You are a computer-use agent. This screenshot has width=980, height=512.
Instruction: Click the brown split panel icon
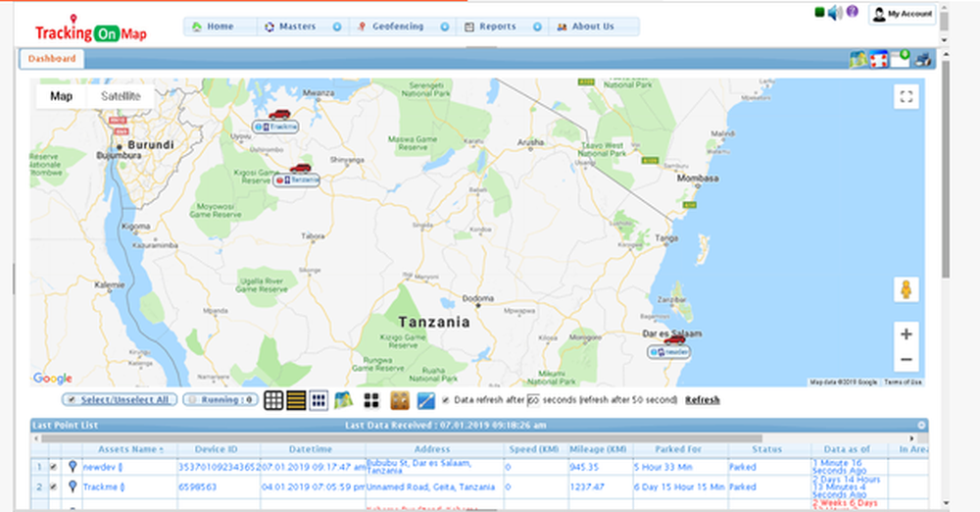point(400,400)
